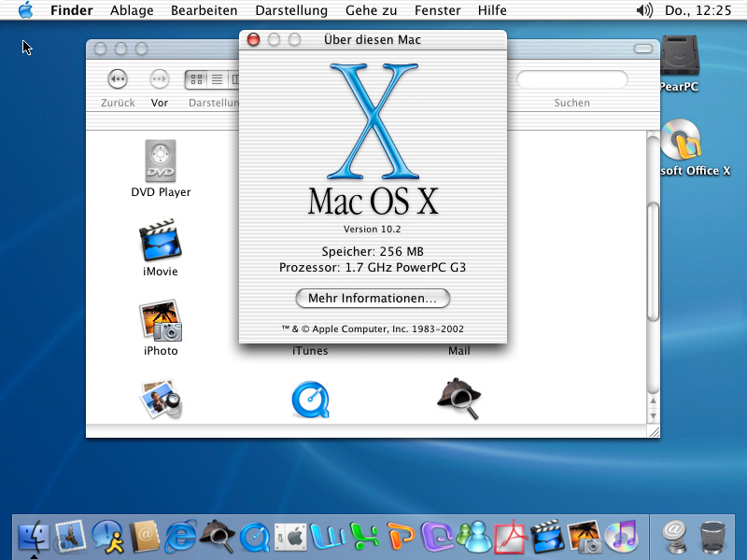
Task: Open the Ablage menu
Action: [132, 10]
